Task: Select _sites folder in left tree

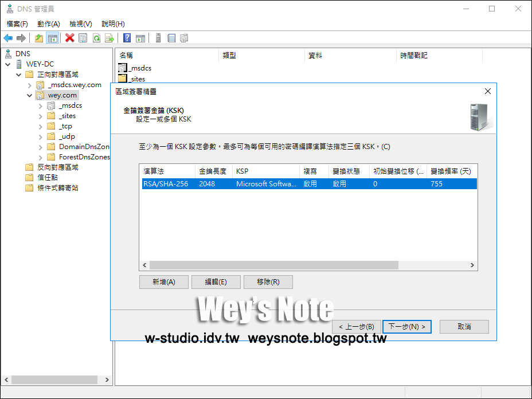Action: [x=67, y=116]
